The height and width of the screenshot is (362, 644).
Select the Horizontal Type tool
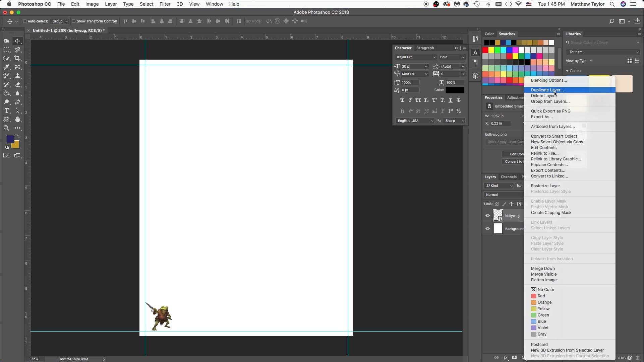point(6,111)
